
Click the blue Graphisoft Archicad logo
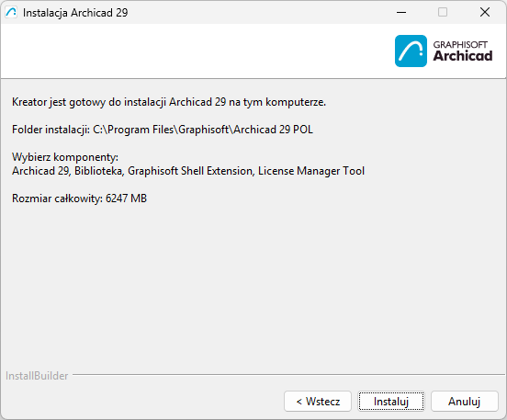(411, 51)
